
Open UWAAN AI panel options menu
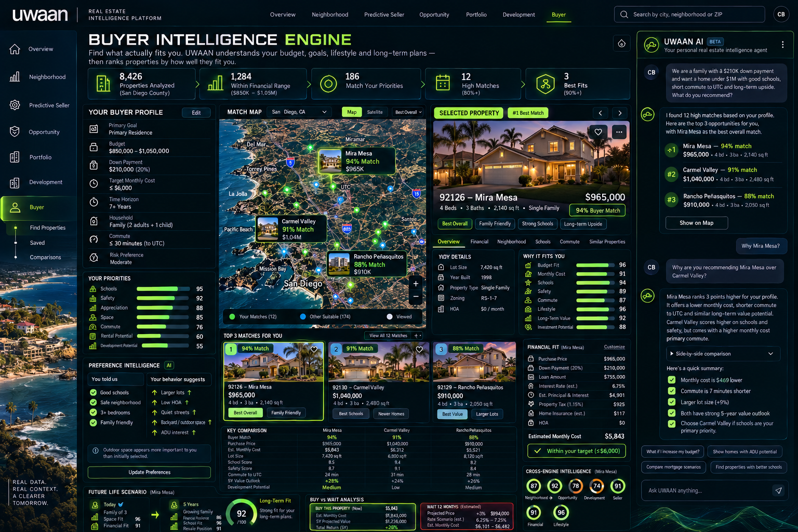782,45
